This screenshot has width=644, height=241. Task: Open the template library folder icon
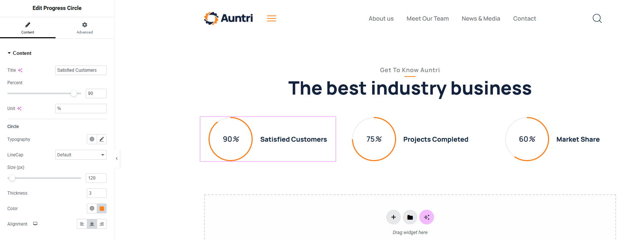[410, 217]
